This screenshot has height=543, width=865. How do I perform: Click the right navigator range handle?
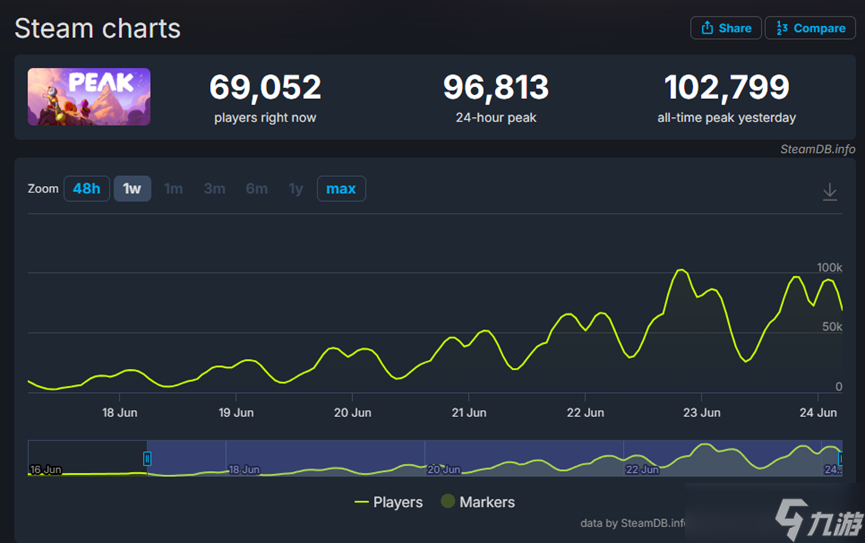point(840,458)
